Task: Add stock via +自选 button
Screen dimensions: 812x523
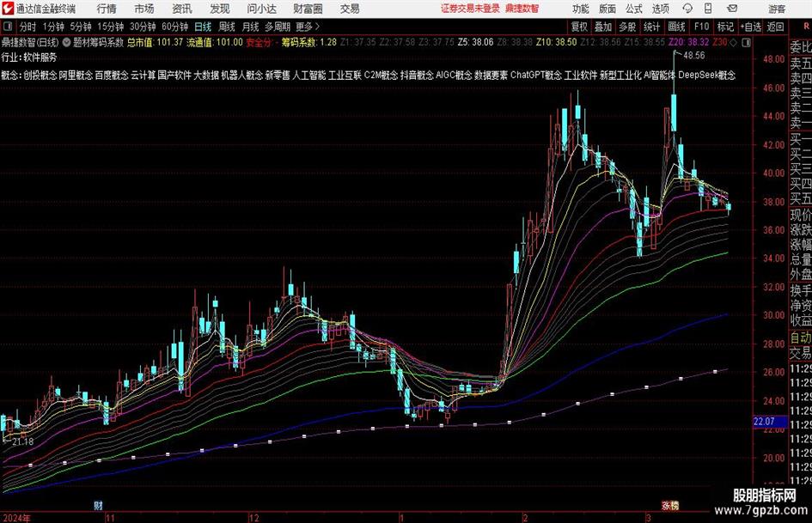Action: coord(751,27)
